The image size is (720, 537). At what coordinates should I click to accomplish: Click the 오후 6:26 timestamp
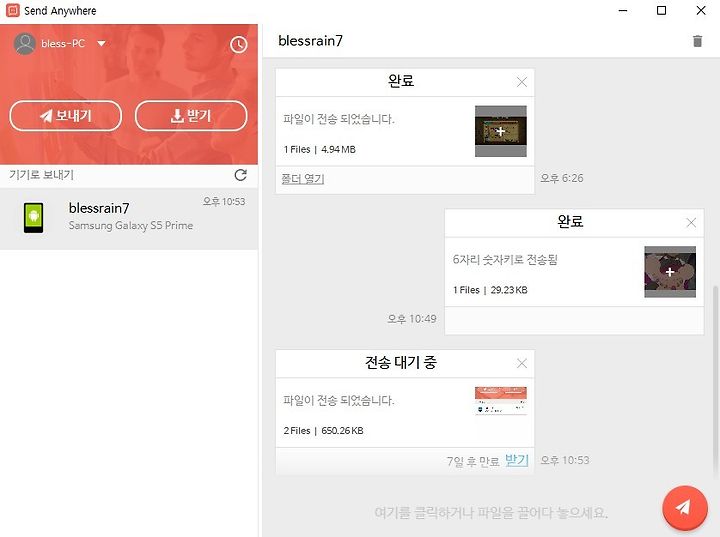[562, 178]
